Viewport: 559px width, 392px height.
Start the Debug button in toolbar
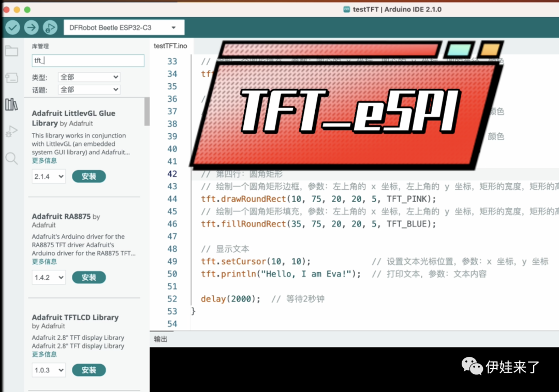(50, 27)
